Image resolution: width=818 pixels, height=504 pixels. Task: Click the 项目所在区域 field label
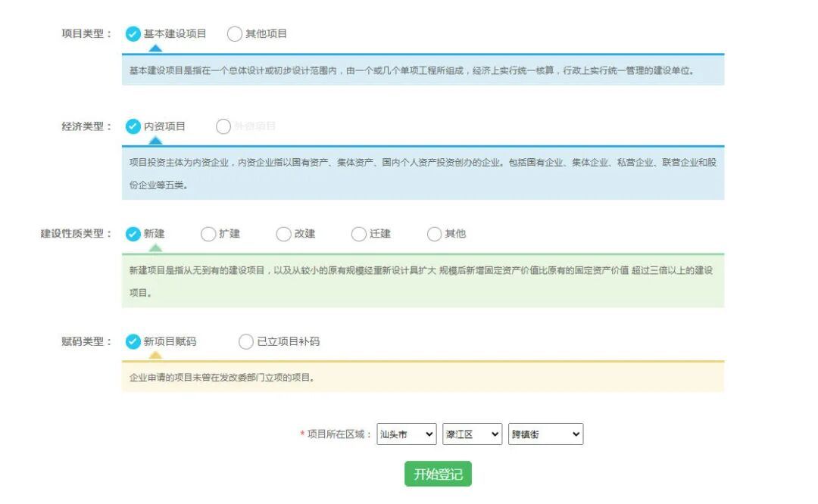[339, 434]
